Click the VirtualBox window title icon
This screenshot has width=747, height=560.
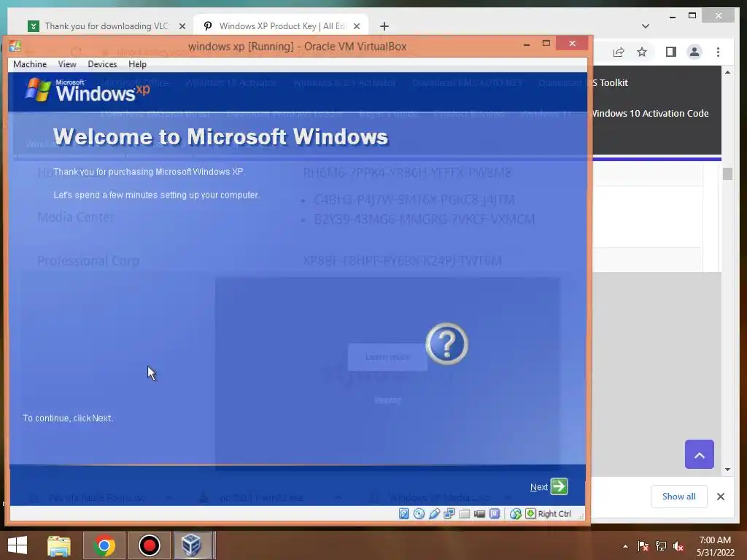tap(15, 46)
